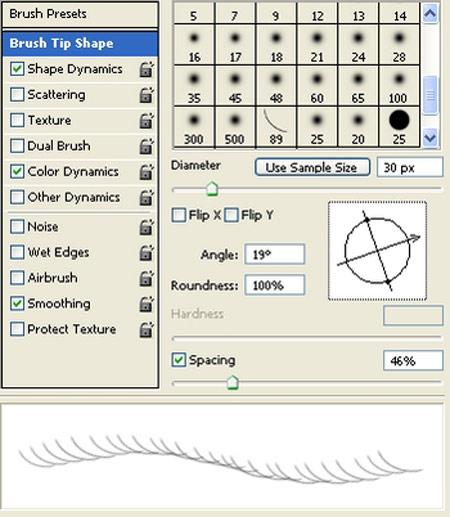Choose the soft brush tip sized 21

[x=317, y=45]
